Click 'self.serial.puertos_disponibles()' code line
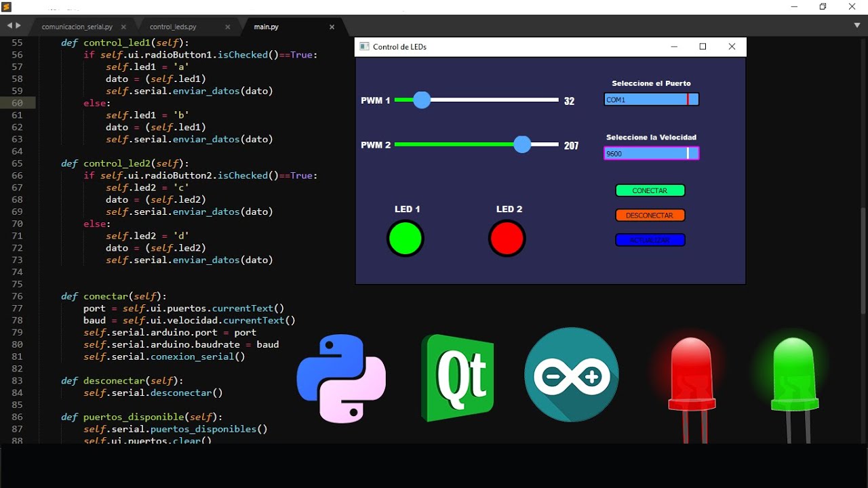Screen dimensions: 868x488 click(x=176, y=429)
